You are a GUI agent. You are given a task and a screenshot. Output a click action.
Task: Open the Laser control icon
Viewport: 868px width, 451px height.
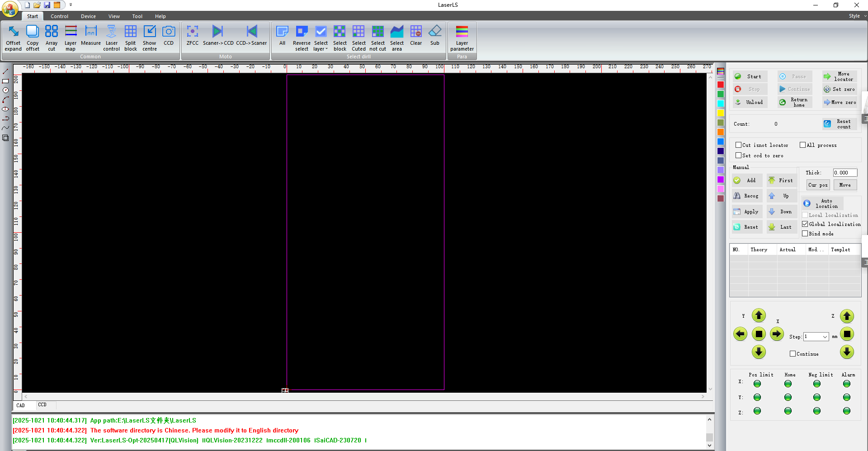tap(111, 32)
